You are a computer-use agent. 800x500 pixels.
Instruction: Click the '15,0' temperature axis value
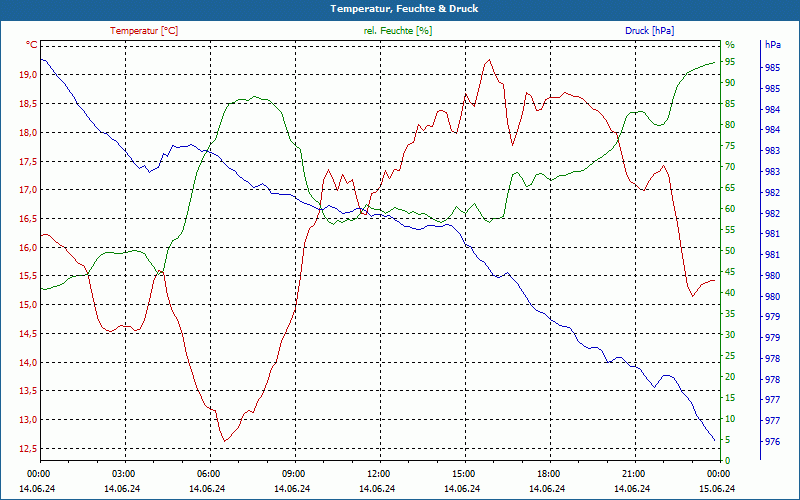click(x=29, y=305)
